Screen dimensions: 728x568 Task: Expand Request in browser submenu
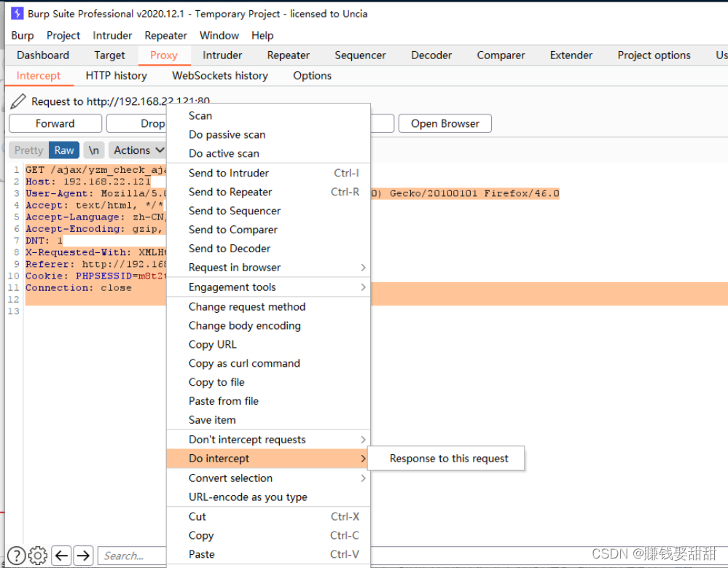[268, 268]
